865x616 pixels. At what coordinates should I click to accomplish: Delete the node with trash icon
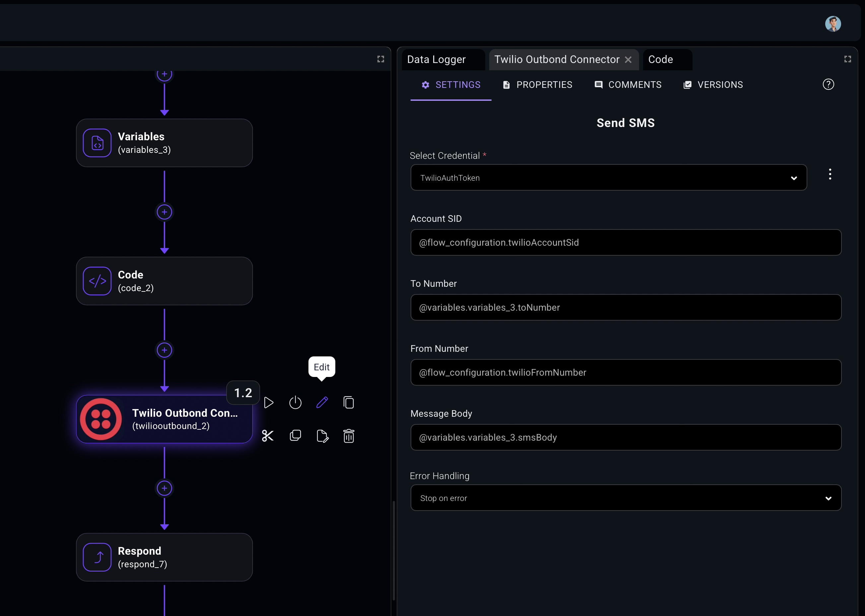pyautogui.click(x=349, y=436)
